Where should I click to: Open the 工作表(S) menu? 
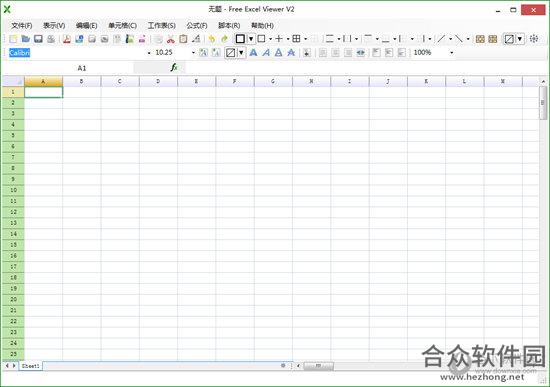point(161,26)
